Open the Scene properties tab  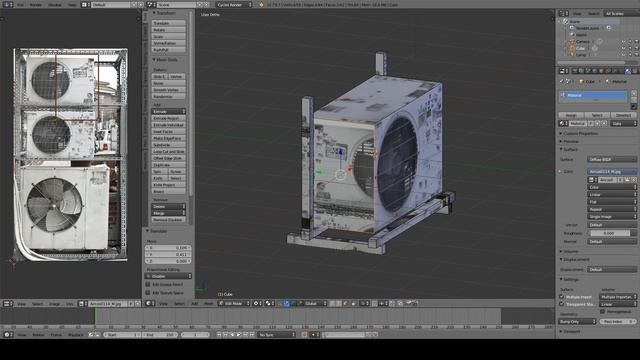point(588,71)
